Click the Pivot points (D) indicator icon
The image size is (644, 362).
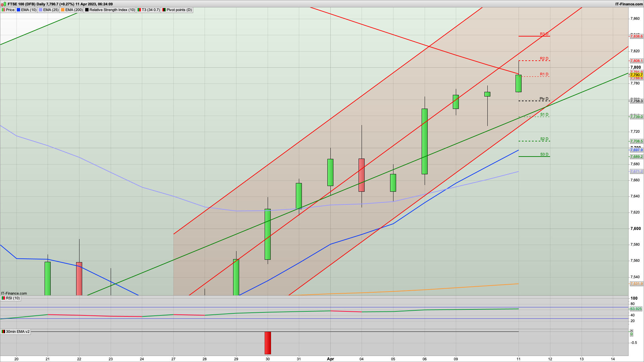[164, 10]
